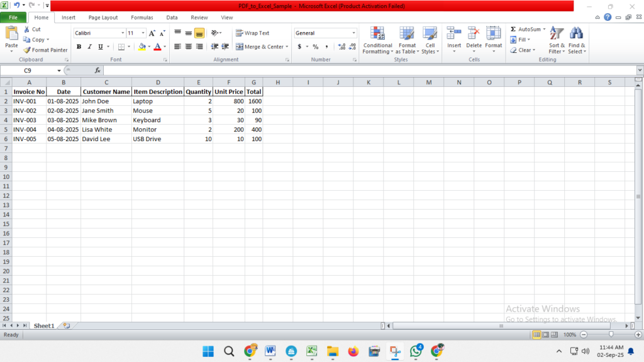Viewport: 644px width, 362px height.
Task: Open Sort & Filter
Action: pyautogui.click(x=557, y=40)
